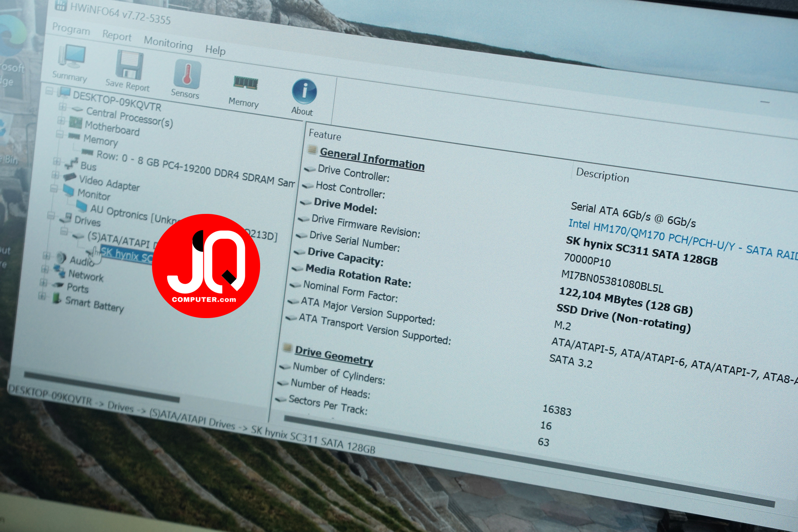Screen dimensions: 798x532
Task: Click the General Information heading
Action: tap(372, 159)
